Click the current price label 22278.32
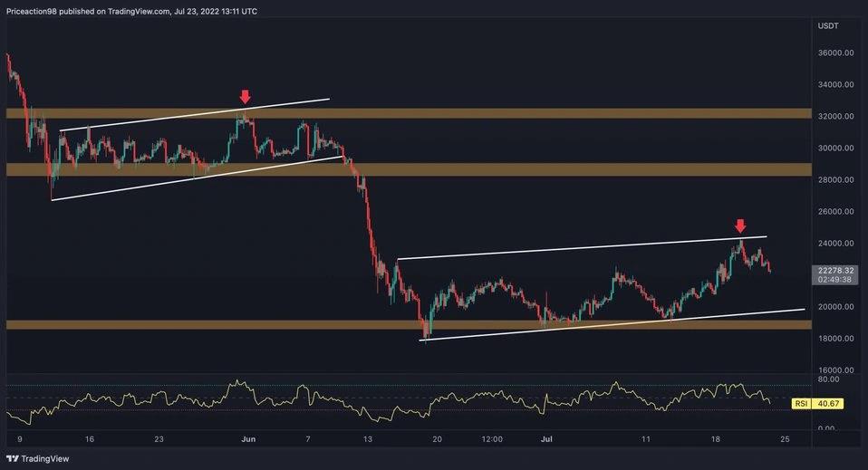This screenshot has width=868, height=470. click(836, 271)
